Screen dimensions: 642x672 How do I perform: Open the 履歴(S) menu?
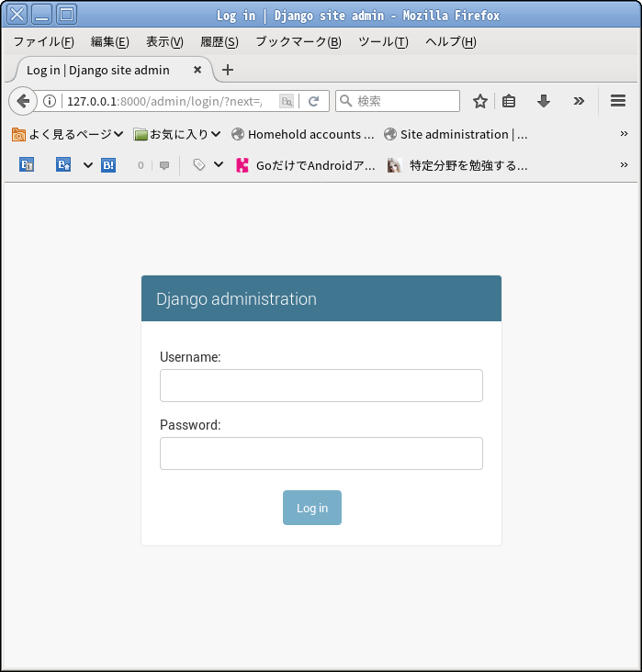(x=220, y=42)
